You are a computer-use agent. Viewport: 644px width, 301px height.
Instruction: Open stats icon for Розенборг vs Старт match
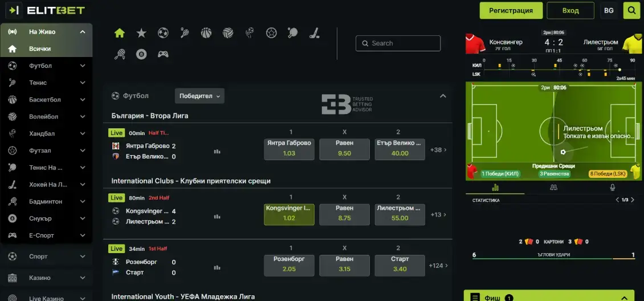click(217, 267)
